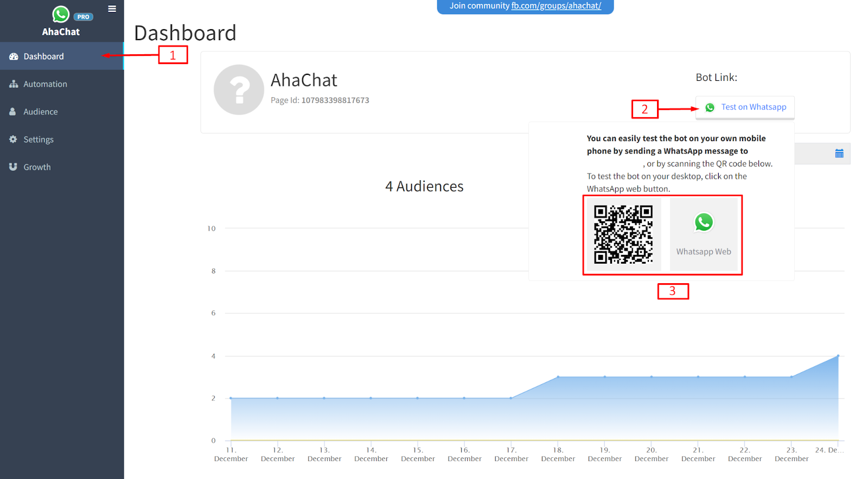868x479 pixels.
Task: Click the 14. December axis label
Action: pyautogui.click(x=371, y=455)
